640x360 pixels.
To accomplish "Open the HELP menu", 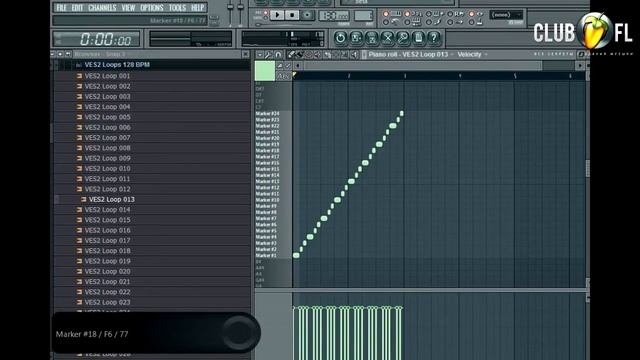I will point(198,8).
